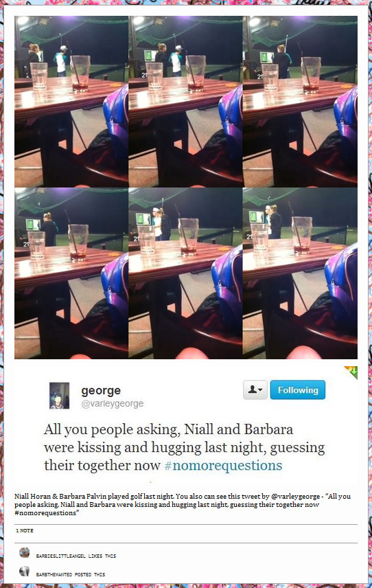Open the george display name link
This screenshot has height=588, width=372.
pyautogui.click(x=101, y=390)
